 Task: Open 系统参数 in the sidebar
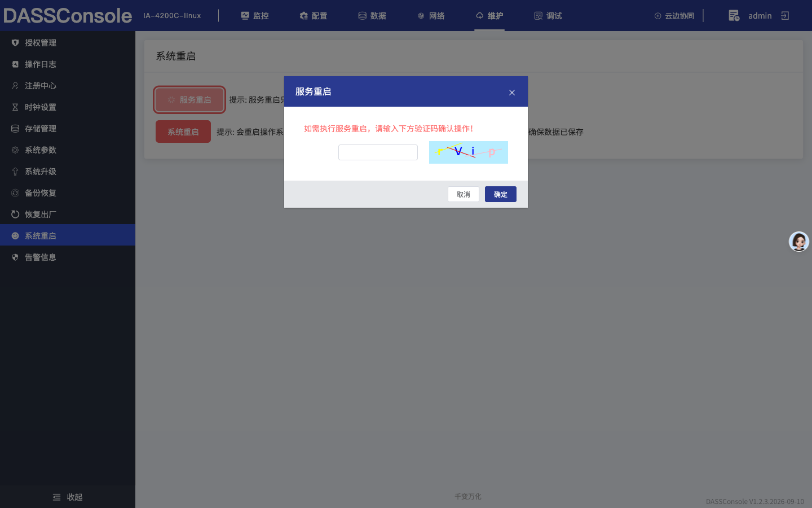tap(68, 150)
